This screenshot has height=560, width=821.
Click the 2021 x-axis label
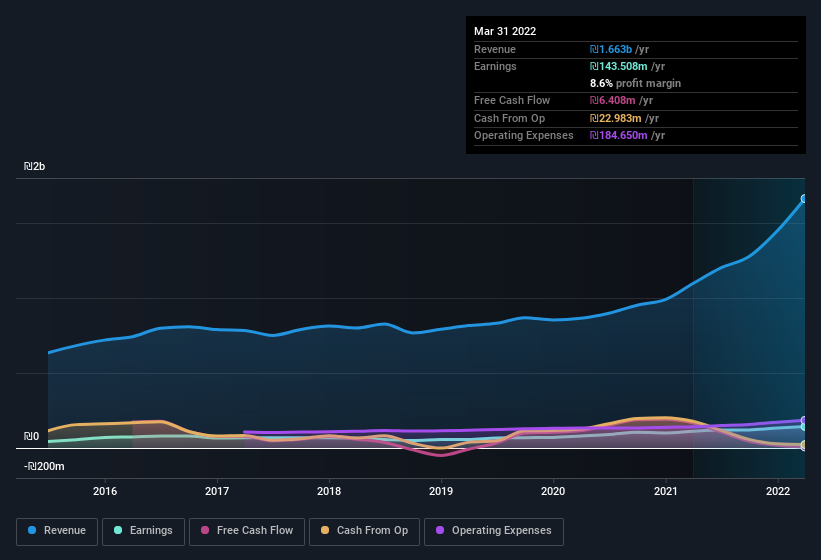tap(665, 491)
